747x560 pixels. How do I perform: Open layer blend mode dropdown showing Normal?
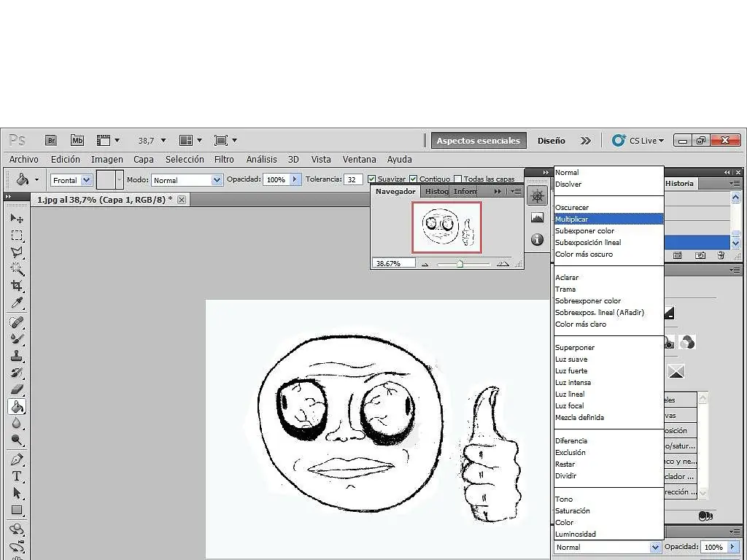click(608, 547)
